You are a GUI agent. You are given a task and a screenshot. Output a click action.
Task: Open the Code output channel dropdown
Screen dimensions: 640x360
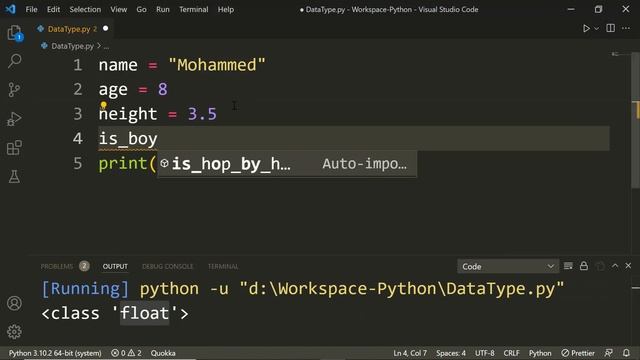[508, 267]
